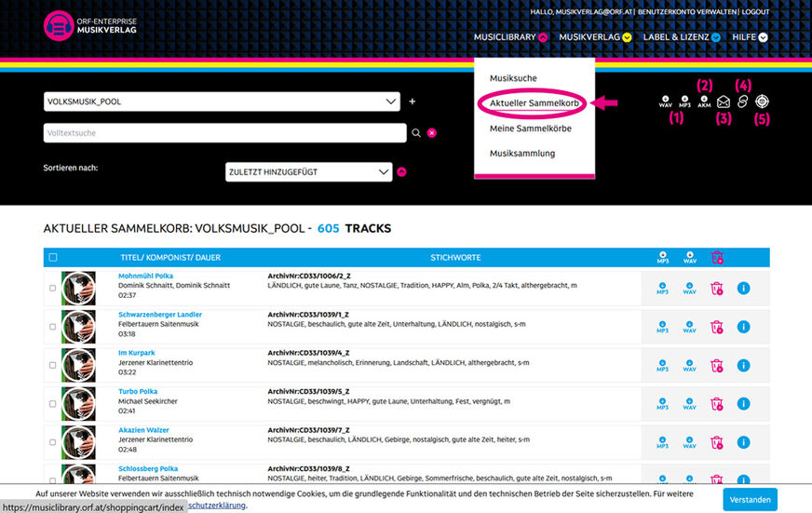Click the Verstanden cookie button

pyautogui.click(x=750, y=500)
